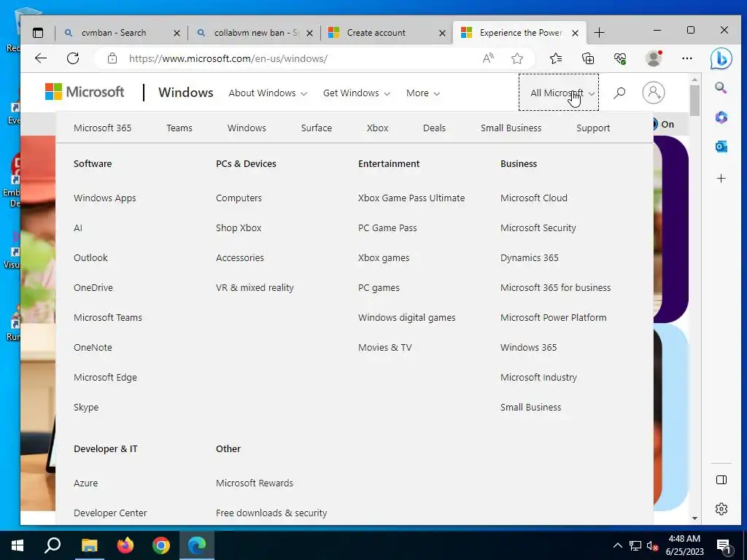Collapse the All Microsoft dropdown
The width and height of the screenshot is (747, 560).
[558, 93]
